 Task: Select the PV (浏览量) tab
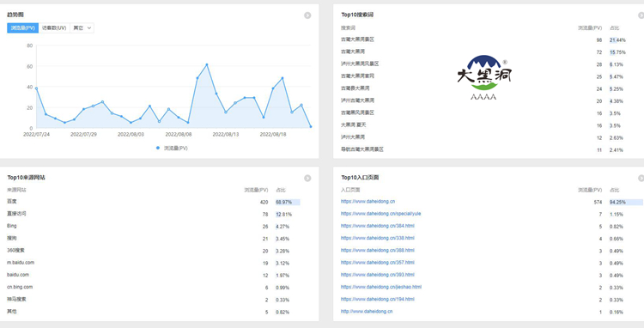22,28
